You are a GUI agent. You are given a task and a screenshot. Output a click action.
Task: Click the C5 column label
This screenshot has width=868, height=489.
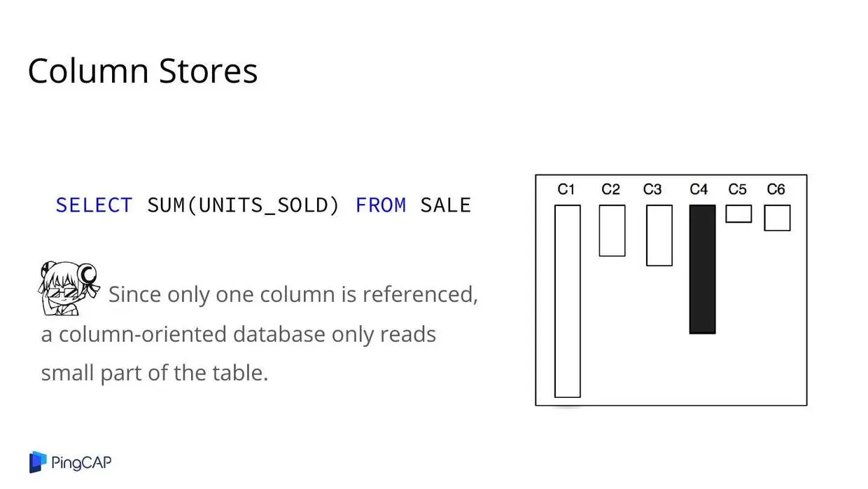click(737, 189)
